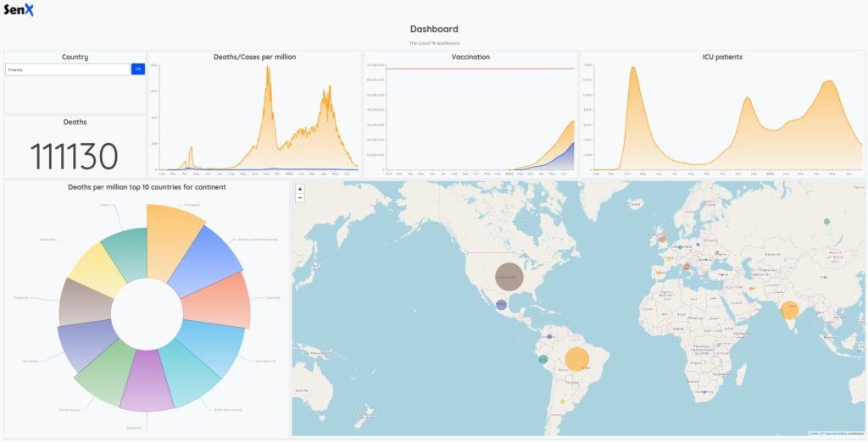Select the large United States map bubble

click(509, 276)
